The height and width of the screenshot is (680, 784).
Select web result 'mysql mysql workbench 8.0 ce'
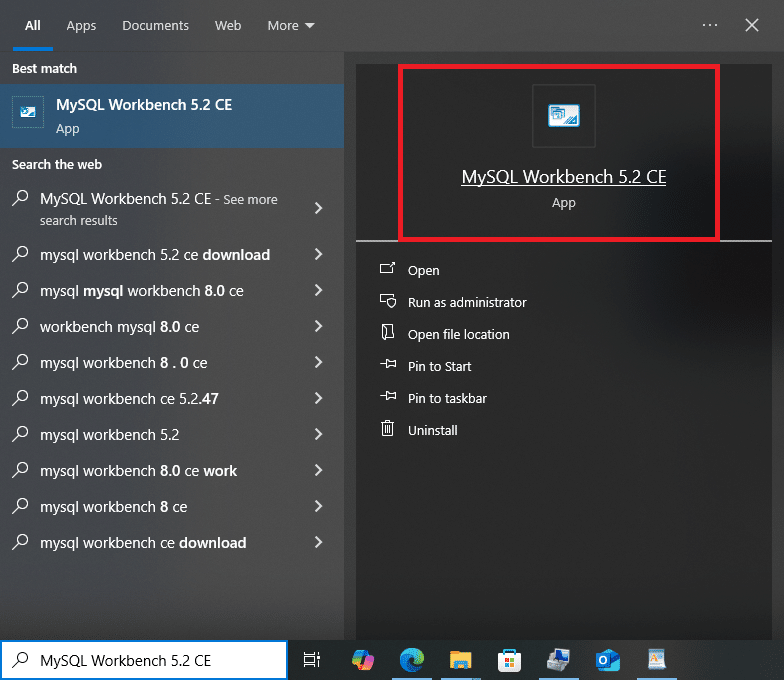172,290
